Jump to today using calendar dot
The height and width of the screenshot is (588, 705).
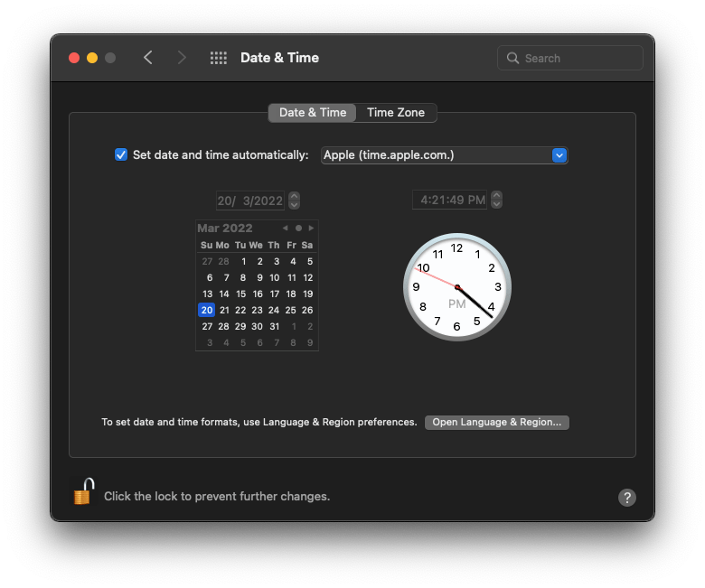pyautogui.click(x=299, y=229)
